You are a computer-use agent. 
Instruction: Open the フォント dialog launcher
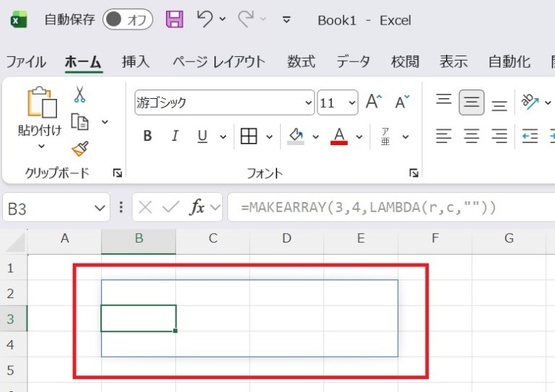(414, 173)
